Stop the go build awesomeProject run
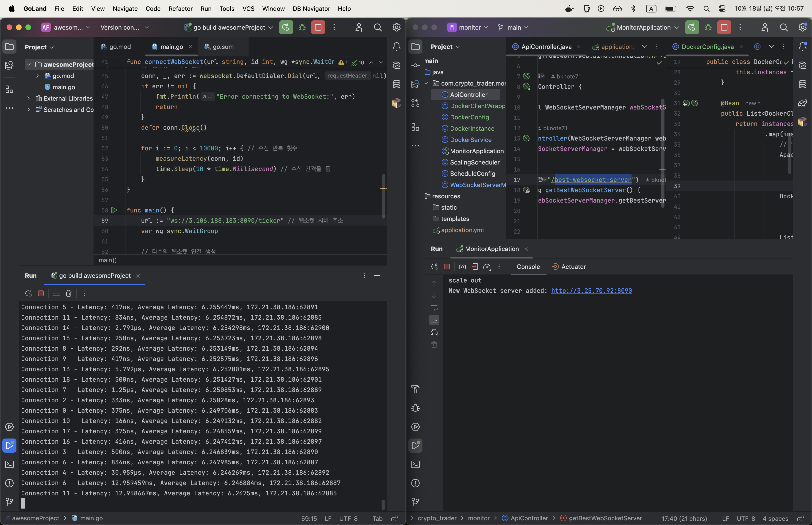This screenshot has width=812, height=525. 41,293
